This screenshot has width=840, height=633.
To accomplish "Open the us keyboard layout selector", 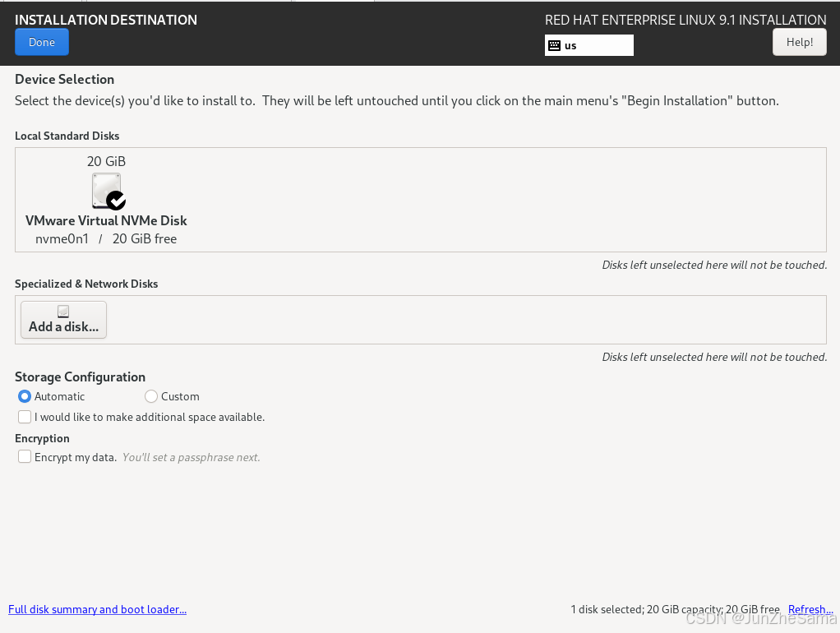I will [x=589, y=45].
